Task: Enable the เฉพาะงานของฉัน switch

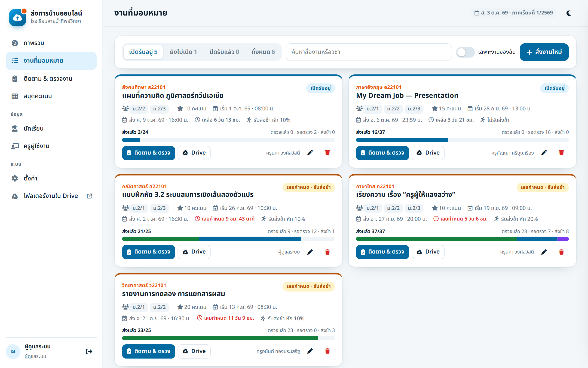Action: 465,52
